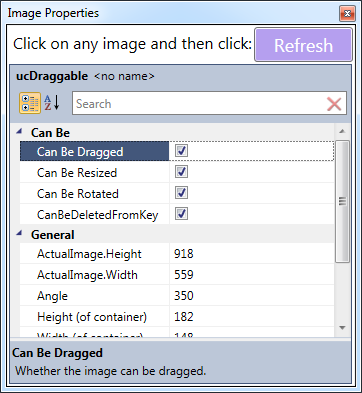This screenshot has height=393, width=362.
Task: Clear the search box with red X
Action: click(x=334, y=104)
